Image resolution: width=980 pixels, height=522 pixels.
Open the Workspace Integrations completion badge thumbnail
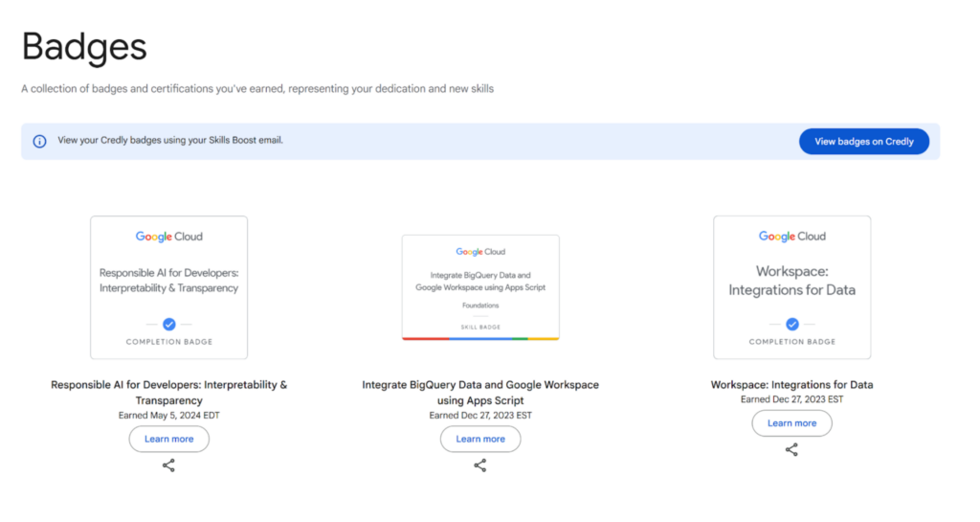[x=791, y=287]
